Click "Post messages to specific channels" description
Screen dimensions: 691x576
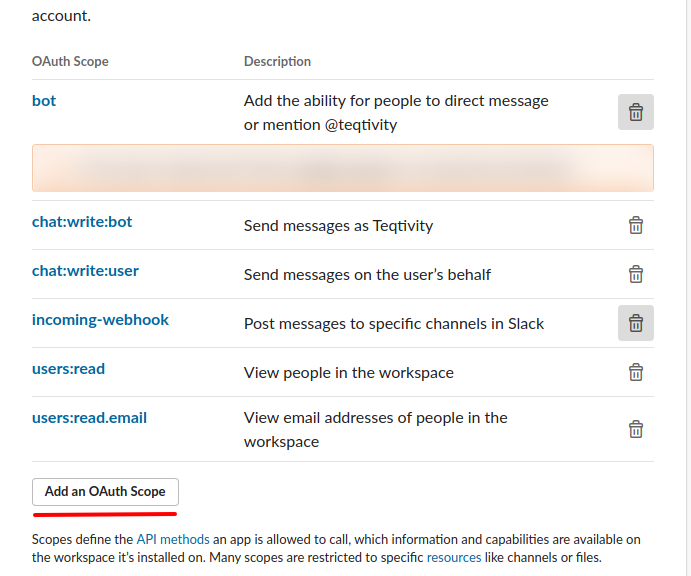394,324
